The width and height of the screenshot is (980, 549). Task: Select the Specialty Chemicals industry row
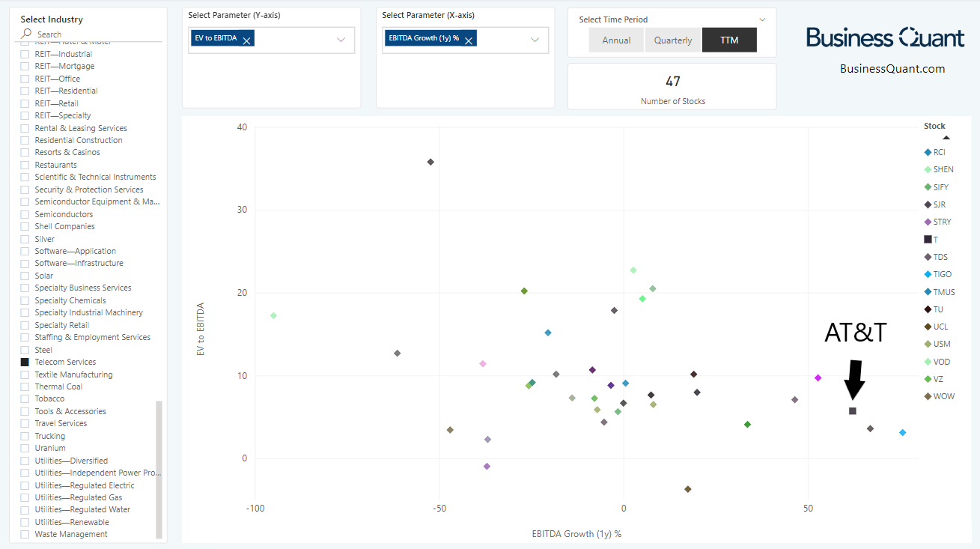coord(90,300)
